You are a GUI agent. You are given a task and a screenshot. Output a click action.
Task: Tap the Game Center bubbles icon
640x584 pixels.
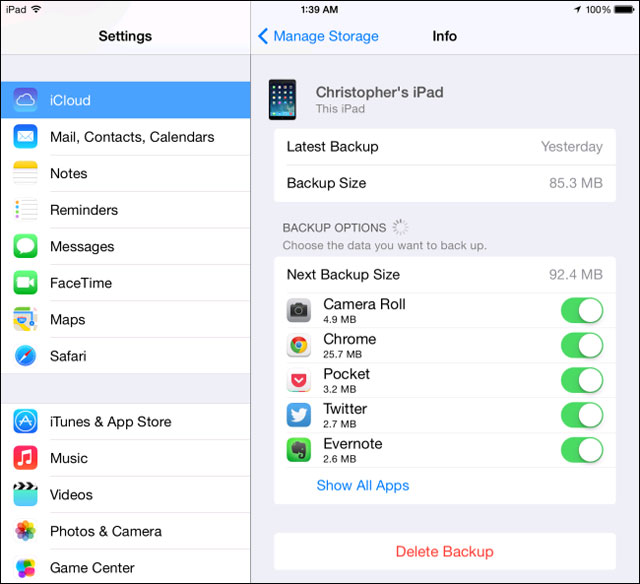coord(25,567)
